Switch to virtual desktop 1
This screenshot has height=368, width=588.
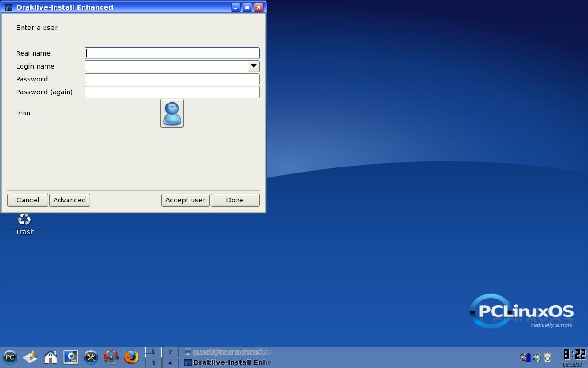153,352
